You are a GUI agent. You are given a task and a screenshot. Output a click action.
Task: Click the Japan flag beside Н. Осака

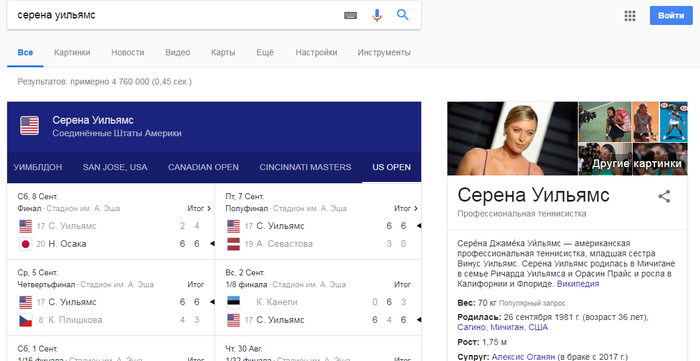25,244
